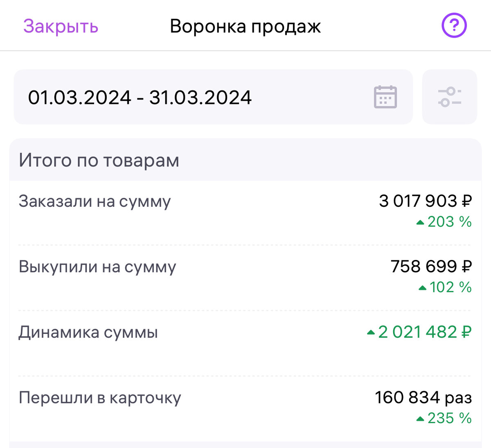Tap the green arrow beside 102 %
Screen dimensions: 491x448
pyautogui.click(x=422, y=288)
